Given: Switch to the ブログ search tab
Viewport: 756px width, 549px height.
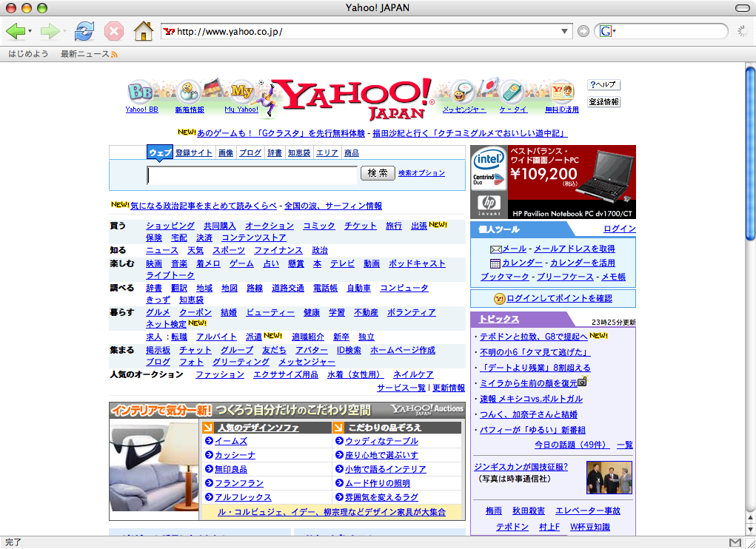Looking at the screenshot, I should pyautogui.click(x=250, y=152).
